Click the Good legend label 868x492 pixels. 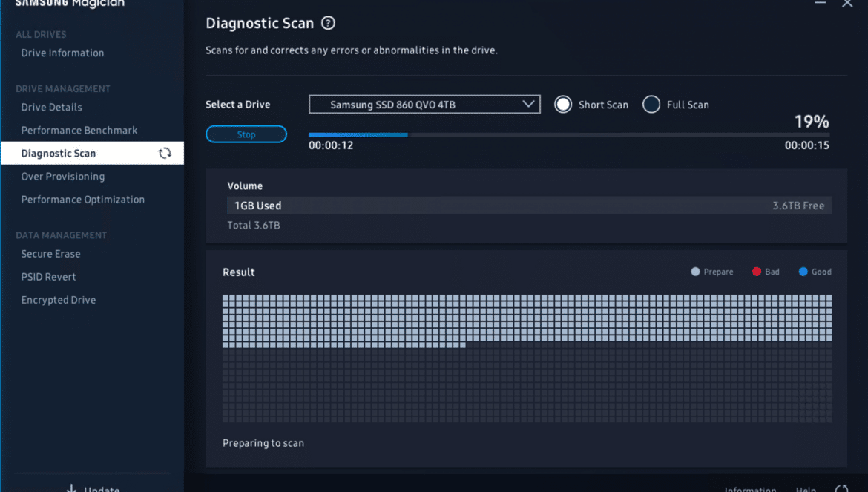(821, 272)
